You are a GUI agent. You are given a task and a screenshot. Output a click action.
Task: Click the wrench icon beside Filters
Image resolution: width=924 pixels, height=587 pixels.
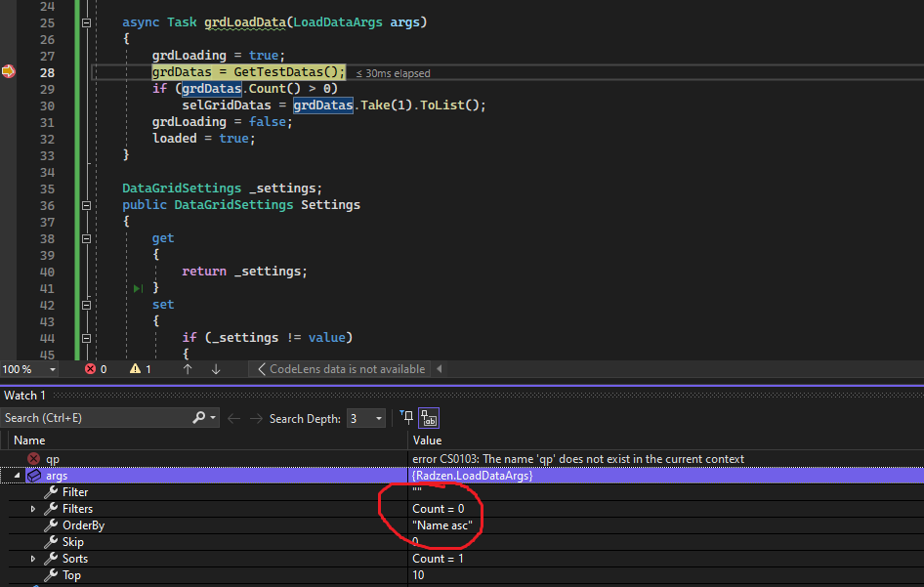coord(51,508)
